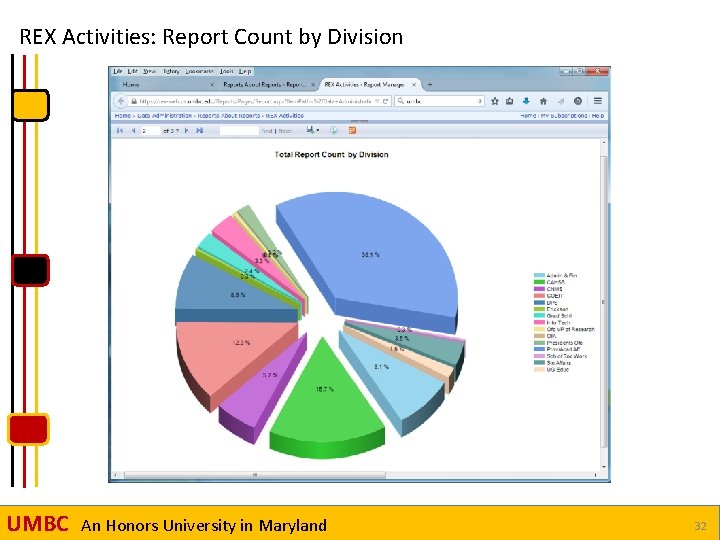
Task: Click the purple CNMS legend swatch
Action: pos(539,289)
